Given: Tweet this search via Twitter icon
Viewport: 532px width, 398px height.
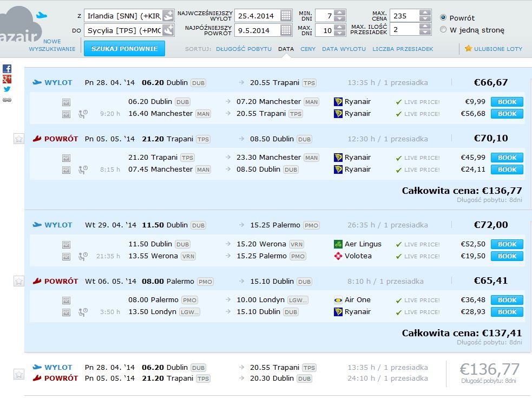Looking at the screenshot, I should pos(7,89).
